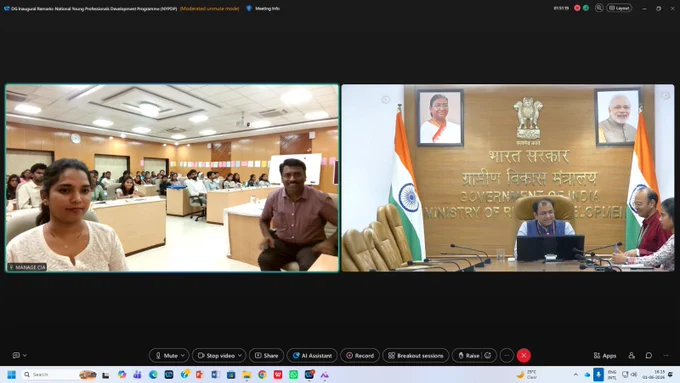Viewport: 680px width, 383px height.
Task: Click the Share content button
Action: tap(266, 355)
